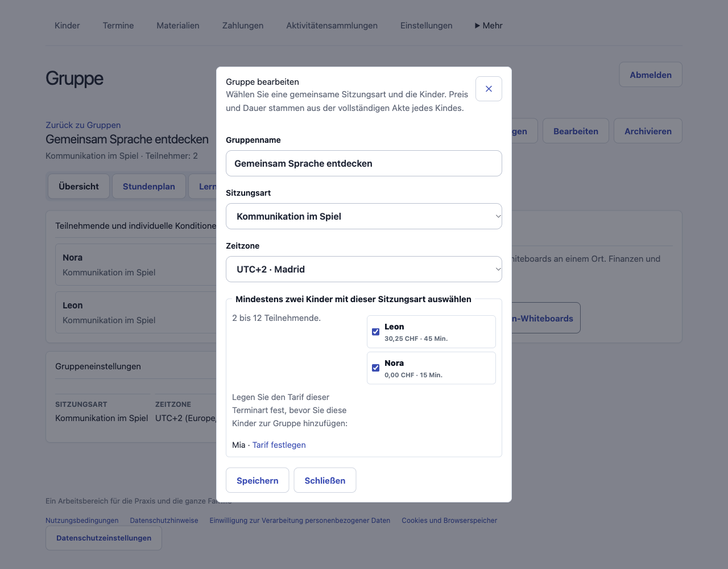Open the Nutzungsbedingungen footer link
The image size is (728, 569).
pyautogui.click(x=82, y=521)
